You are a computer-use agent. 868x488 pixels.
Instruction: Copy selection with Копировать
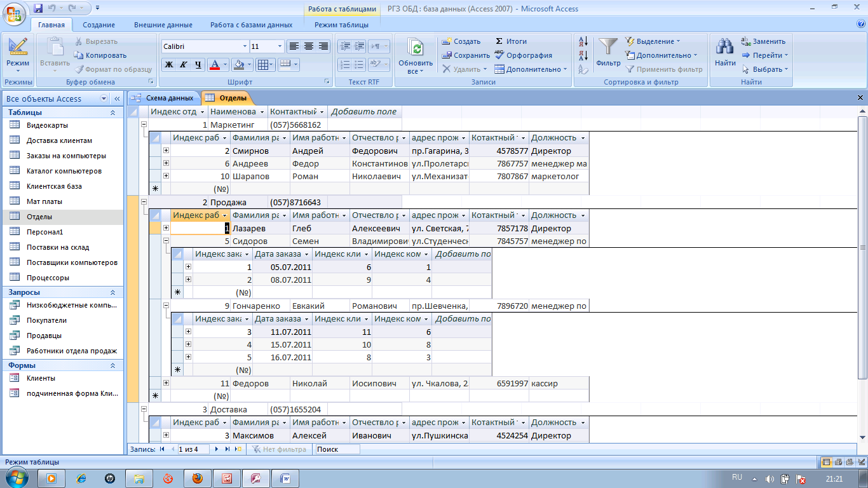[100, 55]
